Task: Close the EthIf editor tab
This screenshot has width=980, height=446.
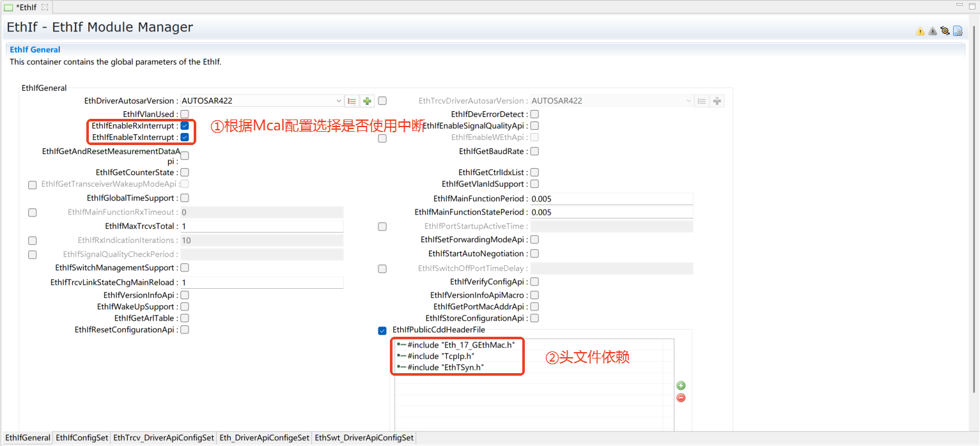Action: [x=45, y=7]
